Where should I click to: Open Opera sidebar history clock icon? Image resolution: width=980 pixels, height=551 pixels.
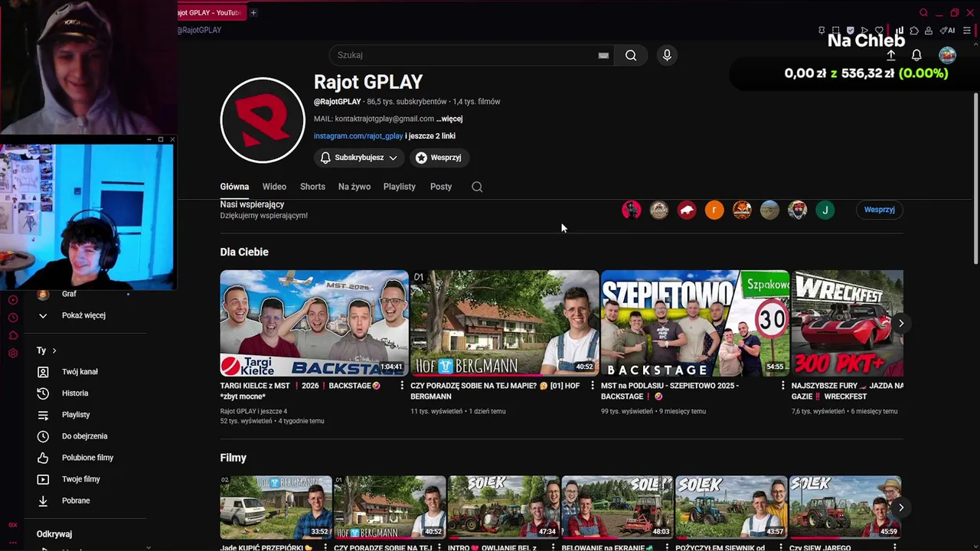click(13, 318)
